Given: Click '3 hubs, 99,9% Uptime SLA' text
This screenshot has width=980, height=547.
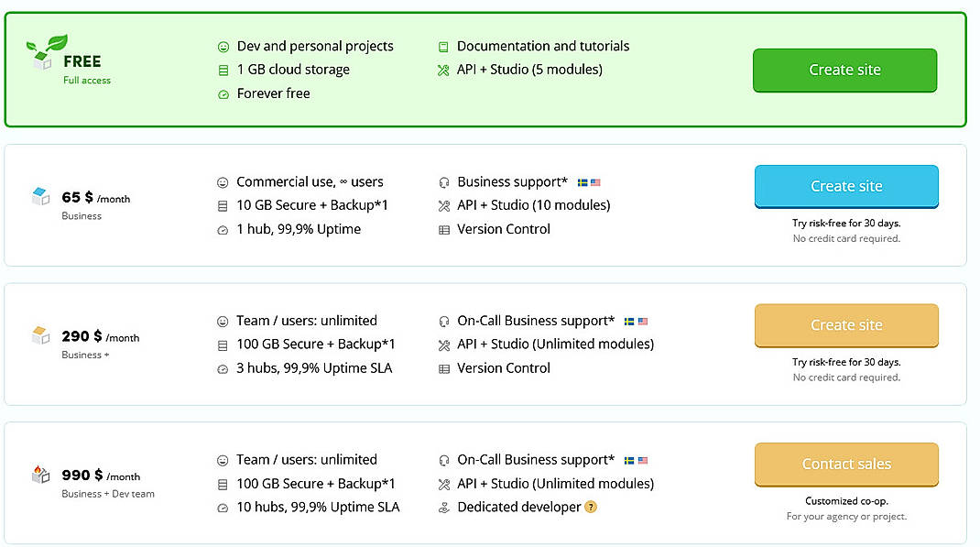Looking at the screenshot, I should 314,368.
